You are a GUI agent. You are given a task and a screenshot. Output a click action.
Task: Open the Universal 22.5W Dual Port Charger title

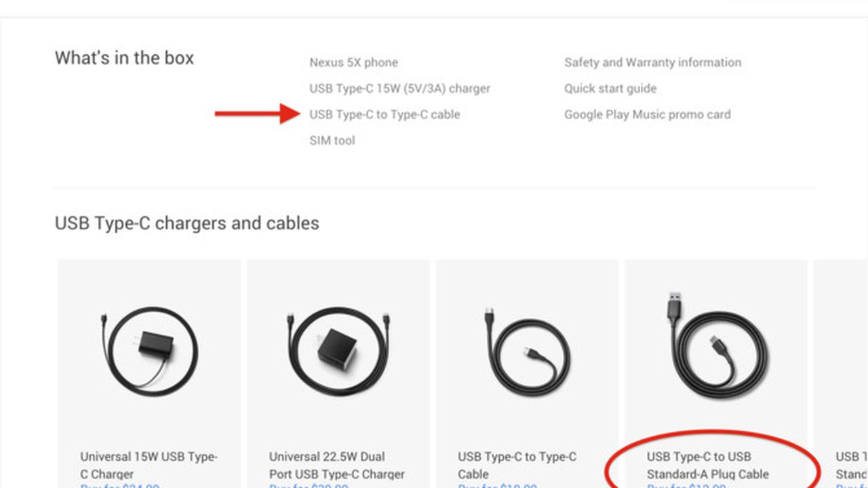(337, 466)
